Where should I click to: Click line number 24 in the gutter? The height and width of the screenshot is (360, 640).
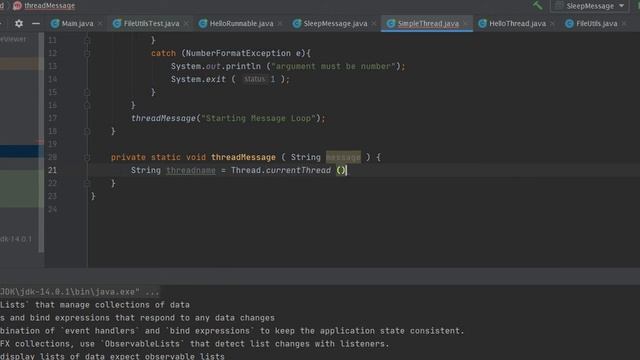[x=52, y=209]
